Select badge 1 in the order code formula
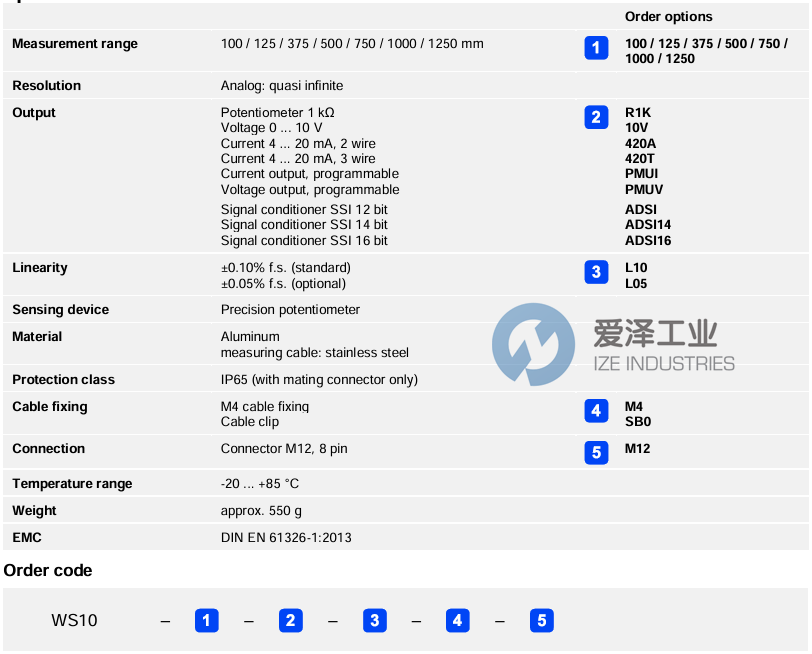This screenshot has width=812, height=654. click(207, 620)
